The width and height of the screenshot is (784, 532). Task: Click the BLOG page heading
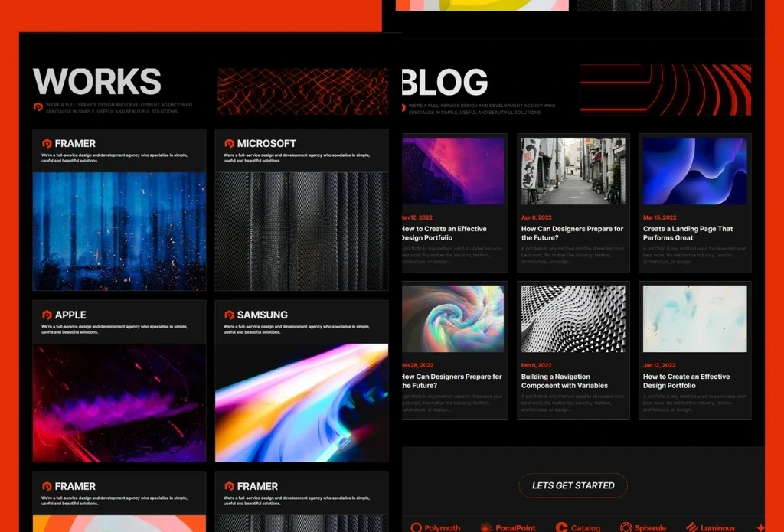tap(445, 81)
